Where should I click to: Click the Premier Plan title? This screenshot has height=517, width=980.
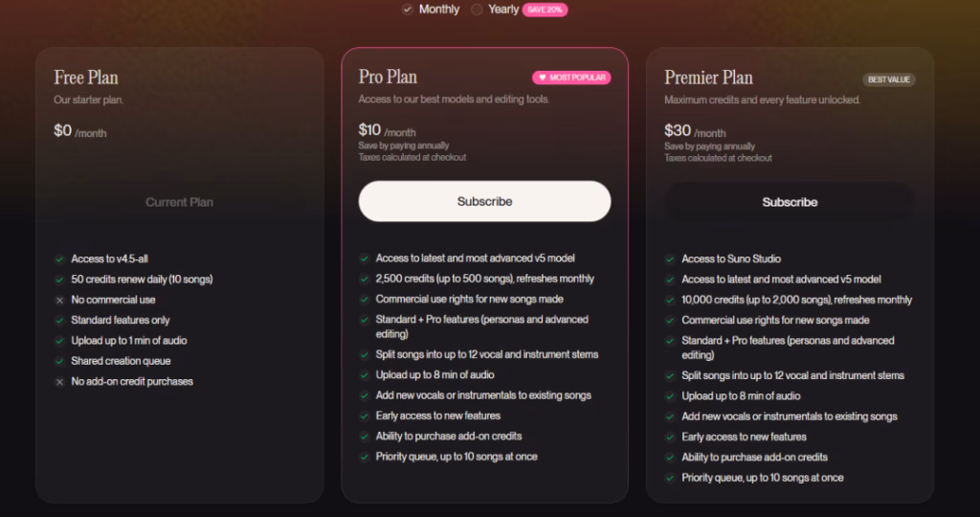click(x=708, y=78)
